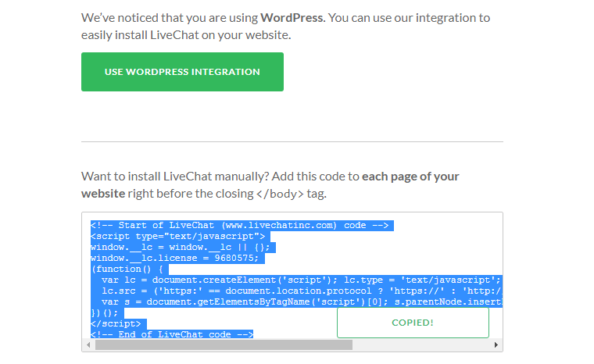The image size is (594, 364).
Task: Click the 'var s = document.getElementsByTagName' line
Action: click(301, 302)
